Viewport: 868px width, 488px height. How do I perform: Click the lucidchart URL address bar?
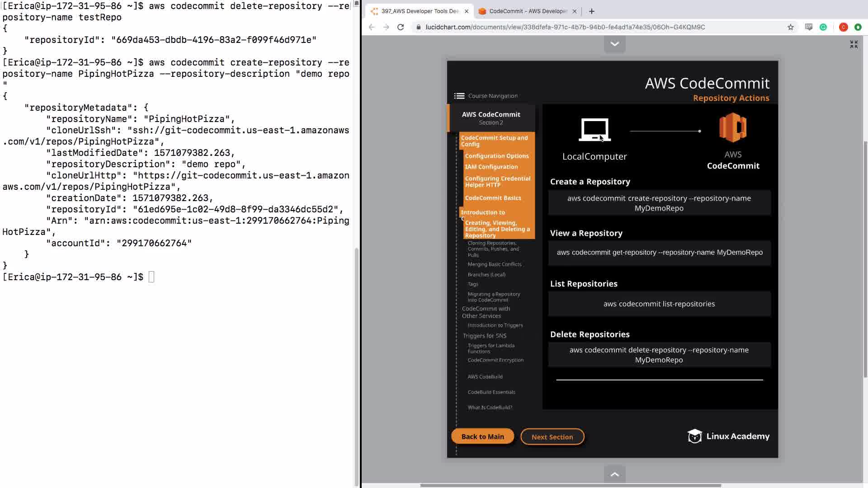(x=565, y=27)
